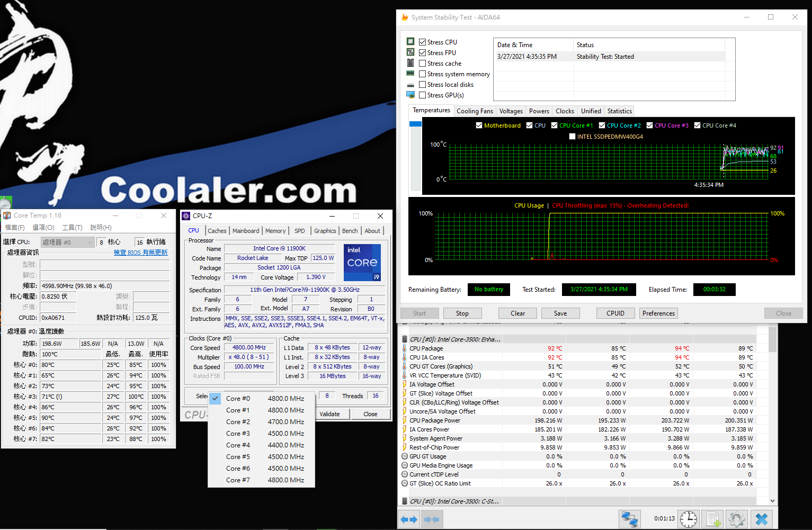Click the memory module icon beside Stress system memory
Screen dimensions: 812x530
pyautogui.click(x=411, y=74)
